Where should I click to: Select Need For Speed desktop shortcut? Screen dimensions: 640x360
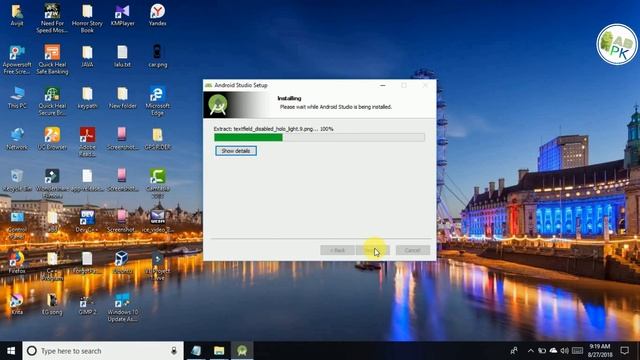[52, 18]
